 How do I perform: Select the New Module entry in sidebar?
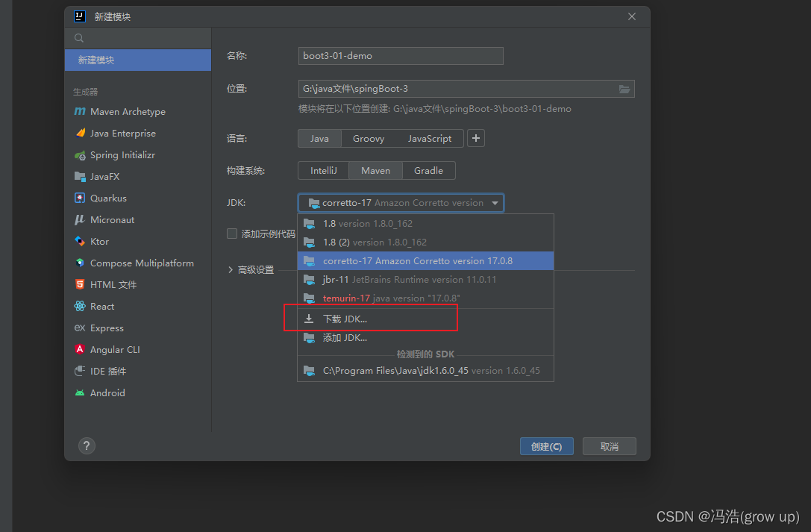tap(137, 60)
